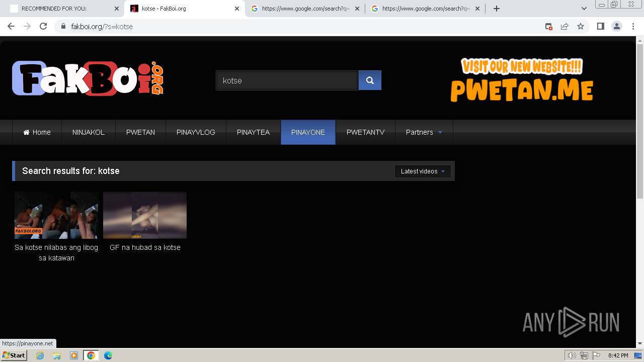Select PWETANTV in navigation menu
Image resolution: width=644 pixels, height=362 pixels.
(365, 132)
